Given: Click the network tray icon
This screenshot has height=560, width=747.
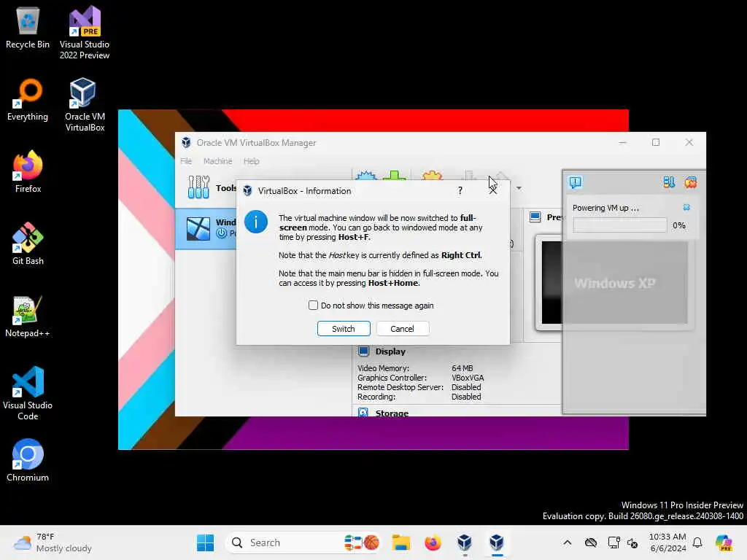Looking at the screenshot, I should click(x=614, y=542).
